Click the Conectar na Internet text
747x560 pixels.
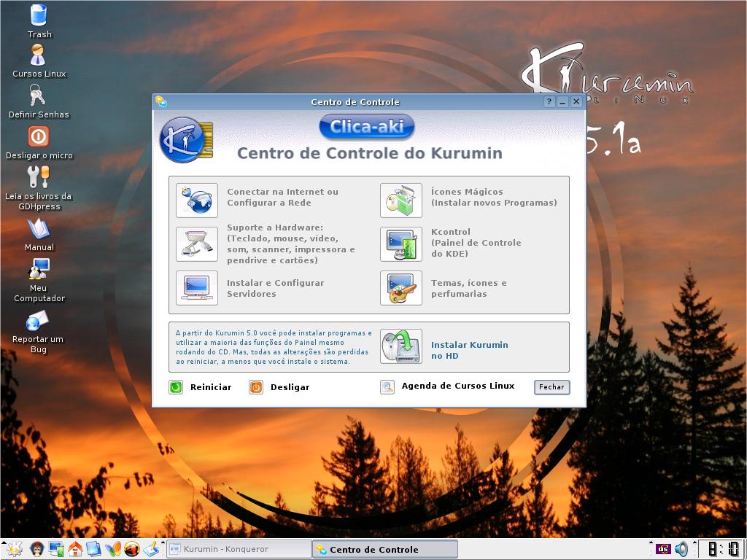(x=282, y=197)
